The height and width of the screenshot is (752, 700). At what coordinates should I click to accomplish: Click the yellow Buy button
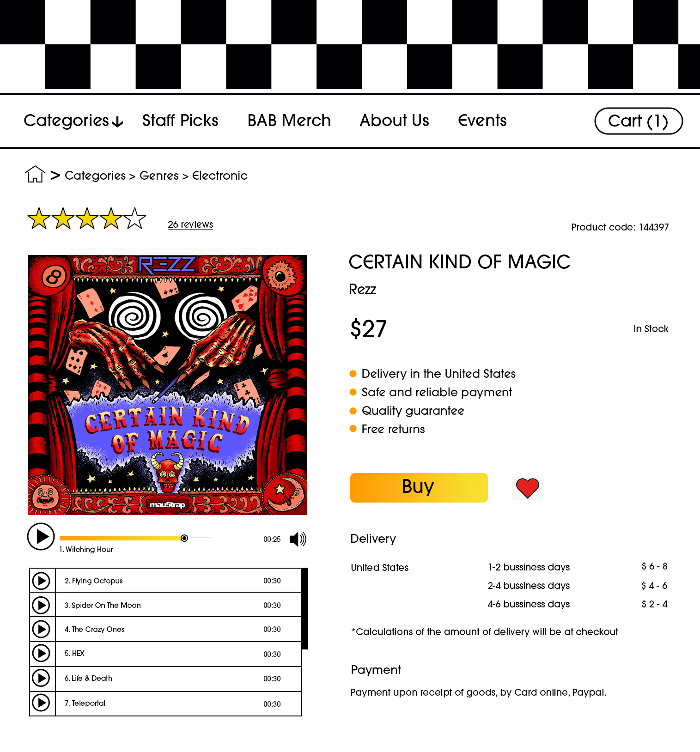click(419, 487)
